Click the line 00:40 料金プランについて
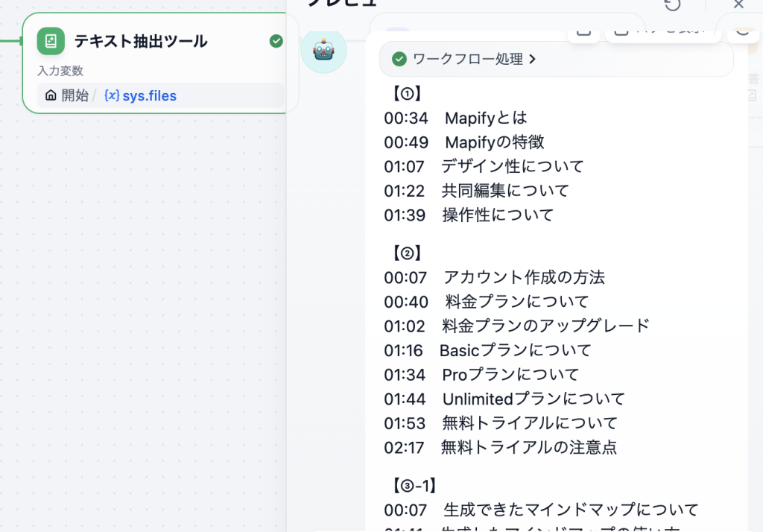The image size is (763, 532). [x=486, y=302]
